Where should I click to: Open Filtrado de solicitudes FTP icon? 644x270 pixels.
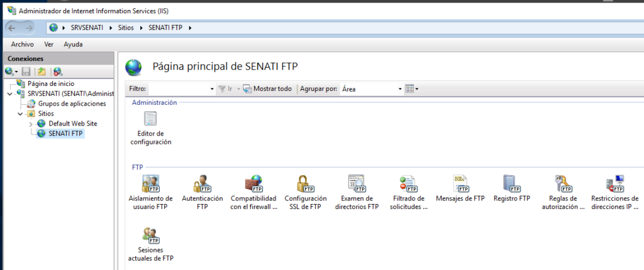click(409, 184)
